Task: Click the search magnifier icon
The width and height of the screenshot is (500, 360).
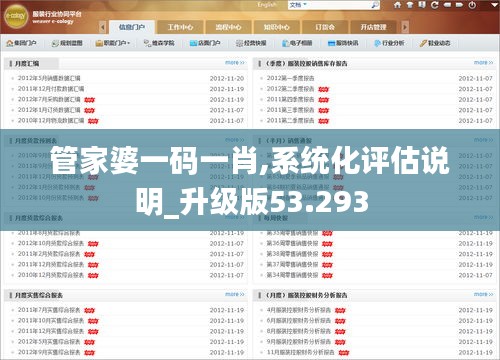Action: (x=375, y=5)
